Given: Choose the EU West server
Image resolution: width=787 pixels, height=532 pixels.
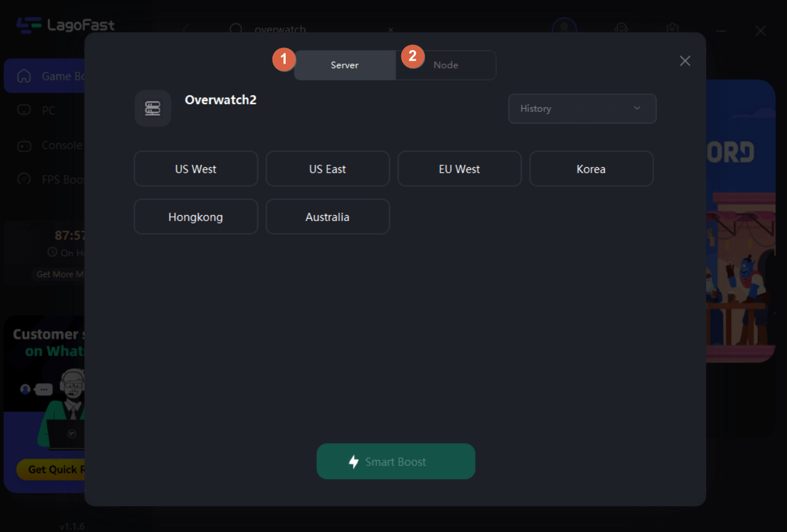Looking at the screenshot, I should 459,169.
